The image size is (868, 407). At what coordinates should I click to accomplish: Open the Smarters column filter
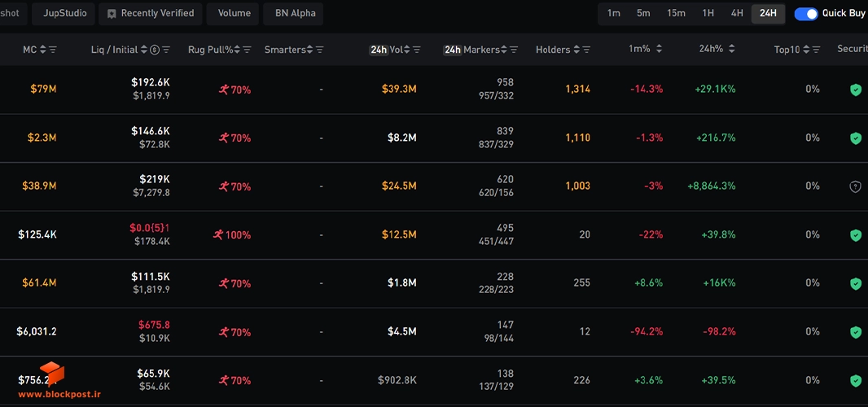319,50
